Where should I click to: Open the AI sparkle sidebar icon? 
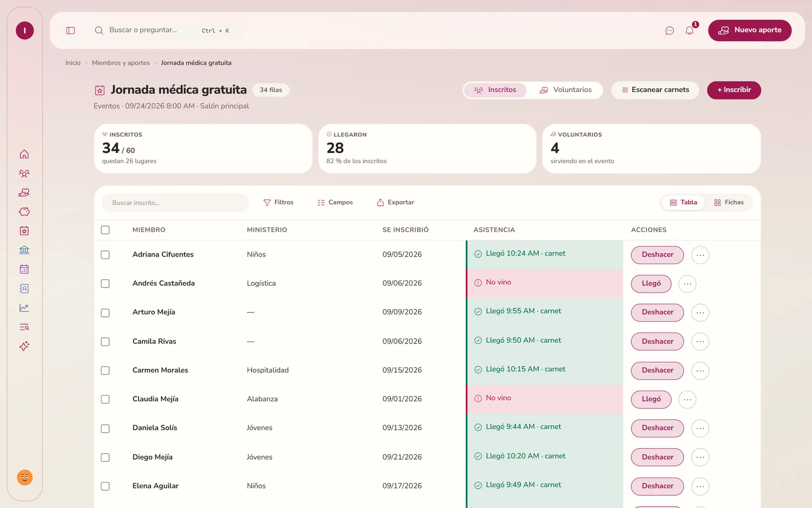24,346
